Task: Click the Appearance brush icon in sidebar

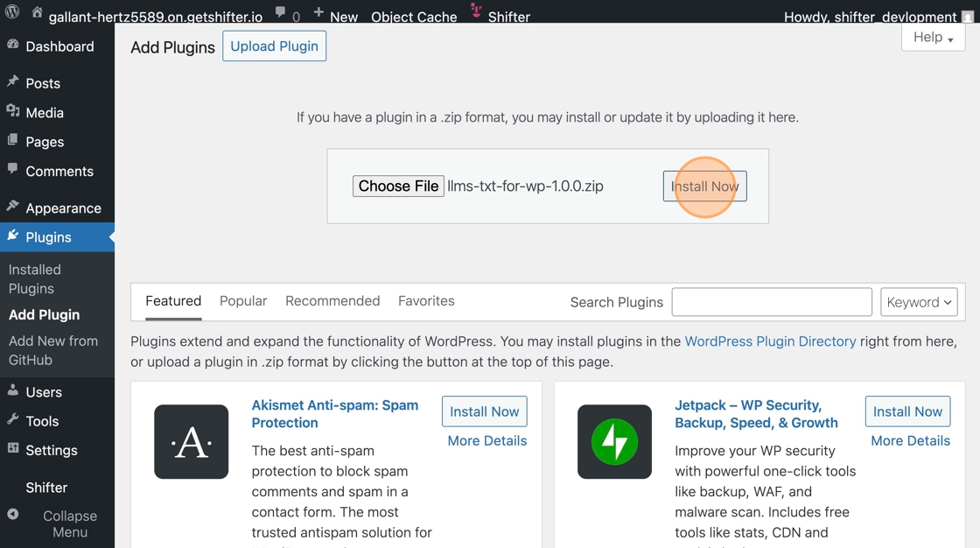Action: (x=12, y=206)
